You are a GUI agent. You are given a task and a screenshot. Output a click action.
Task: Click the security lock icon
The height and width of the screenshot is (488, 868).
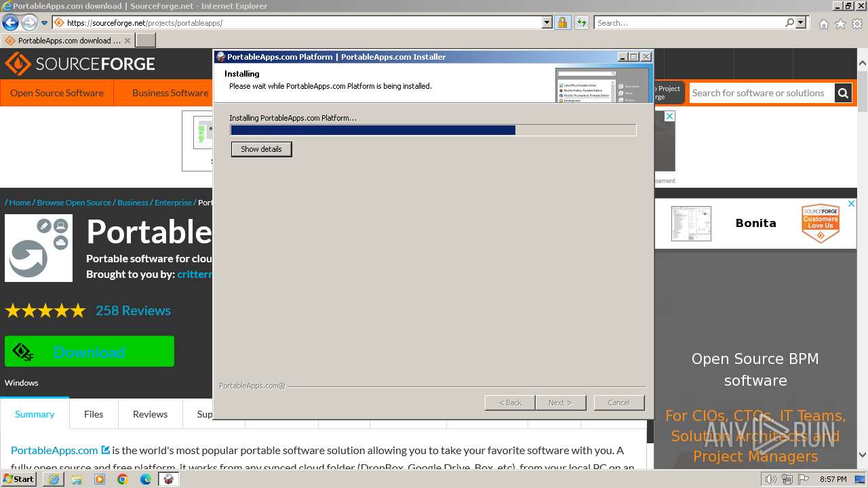coord(562,22)
